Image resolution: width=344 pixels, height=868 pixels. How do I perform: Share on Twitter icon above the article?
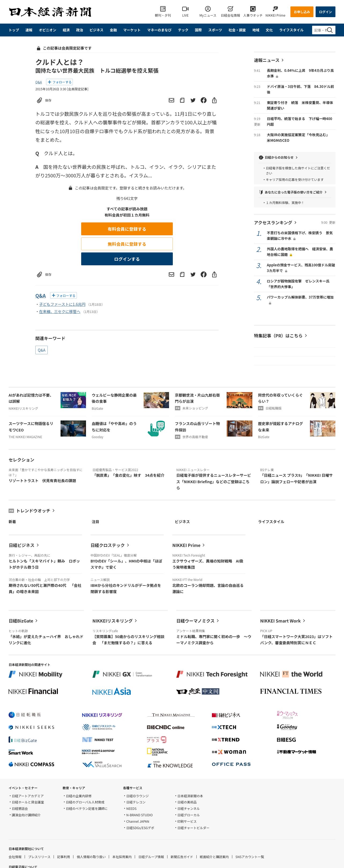tap(193, 100)
